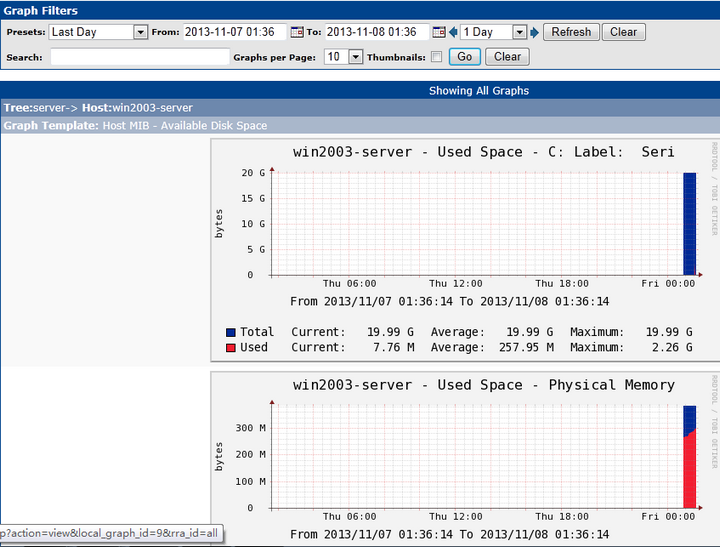This screenshot has height=547, width=720.
Task: Shift time span forward with right arrow
Action: pos(534,32)
